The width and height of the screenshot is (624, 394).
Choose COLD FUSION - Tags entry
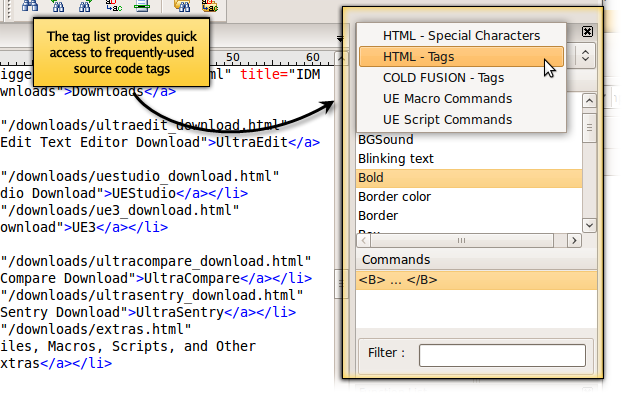pos(461,78)
